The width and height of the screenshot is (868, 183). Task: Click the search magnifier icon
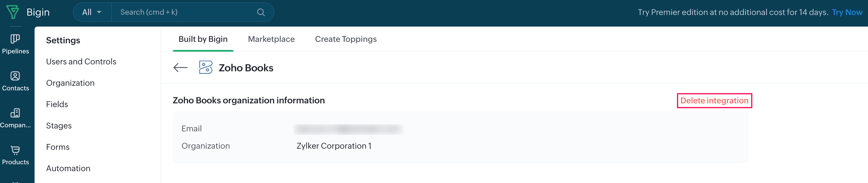[261, 12]
